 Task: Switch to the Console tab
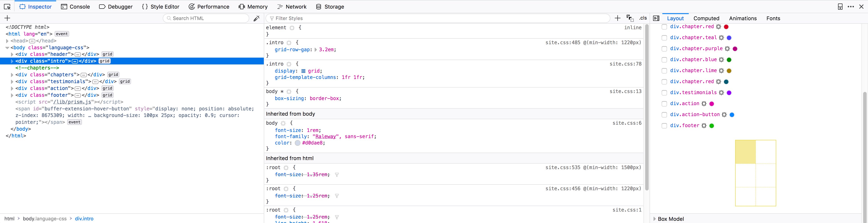[75, 7]
